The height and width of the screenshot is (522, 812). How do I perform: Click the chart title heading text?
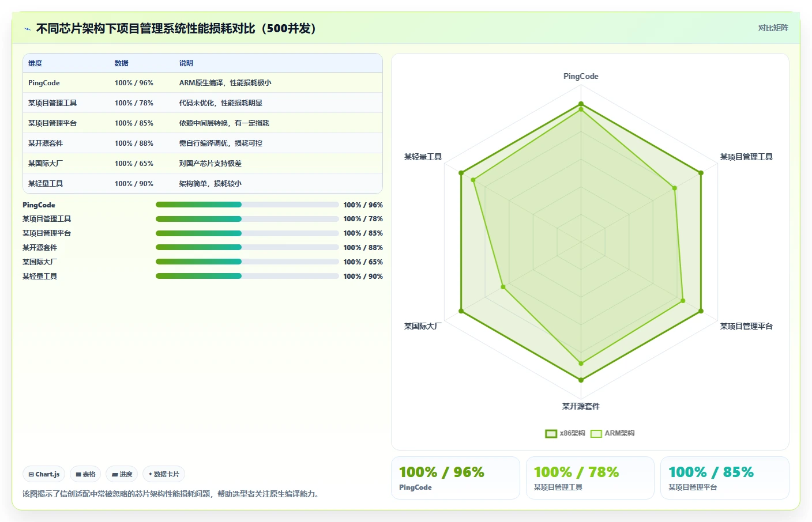176,29
